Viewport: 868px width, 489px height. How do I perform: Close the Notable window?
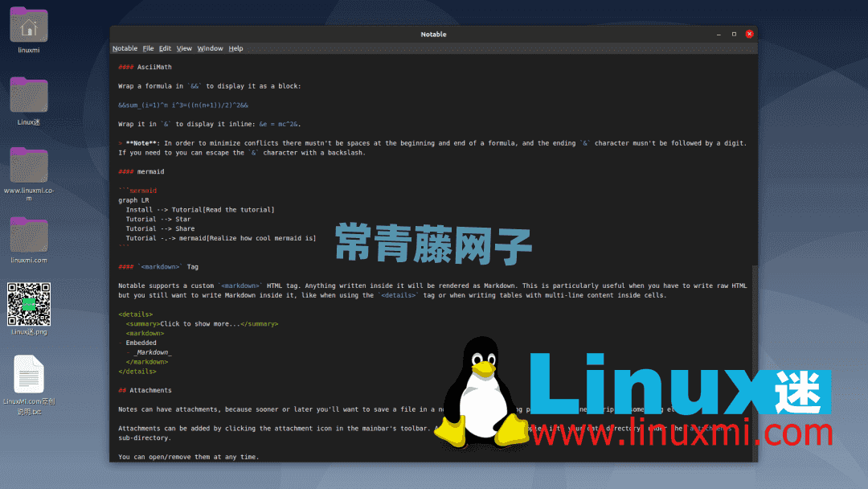[x=750, y=35]
